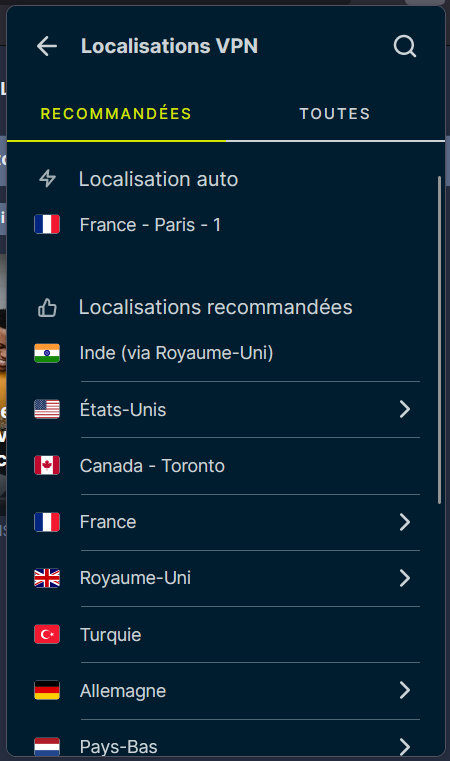The image size is (450, 761).
Task: Click the German flag icon
Action: [47, 690]
